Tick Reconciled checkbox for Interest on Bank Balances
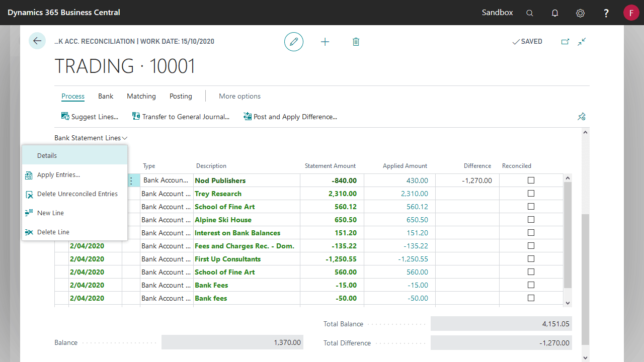Viewport: 644px width, 362px height. pos(531,233)
